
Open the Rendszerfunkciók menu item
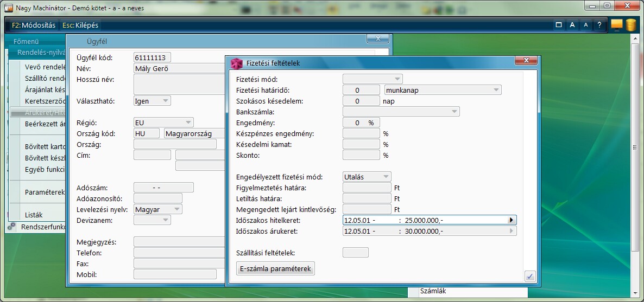pyautogui.click(x=43, y=227)
